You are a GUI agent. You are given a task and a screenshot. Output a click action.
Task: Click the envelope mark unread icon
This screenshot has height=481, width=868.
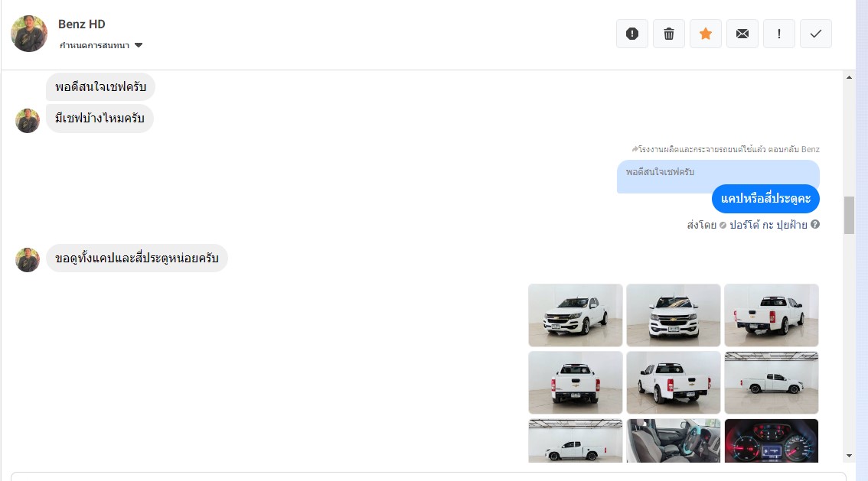[x=742, y=34]
